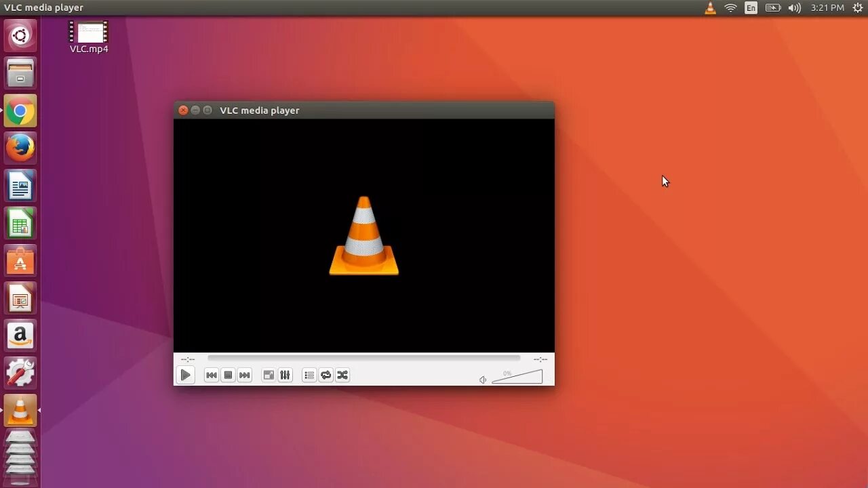Skip to next media in VLC
The width and height of the screenshot is (868, 488).
(245, 375)
